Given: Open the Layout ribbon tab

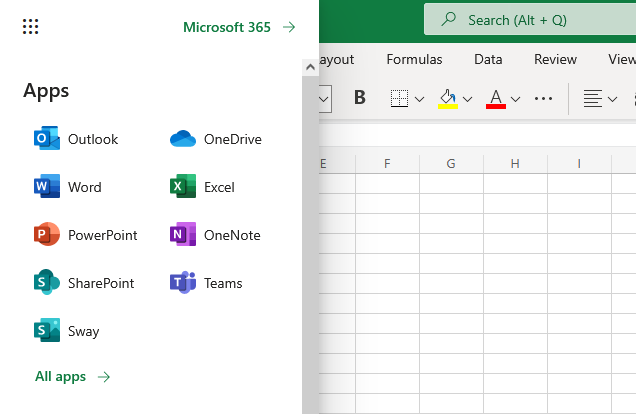Looking at the screenshot, I should tap(337, 59).
